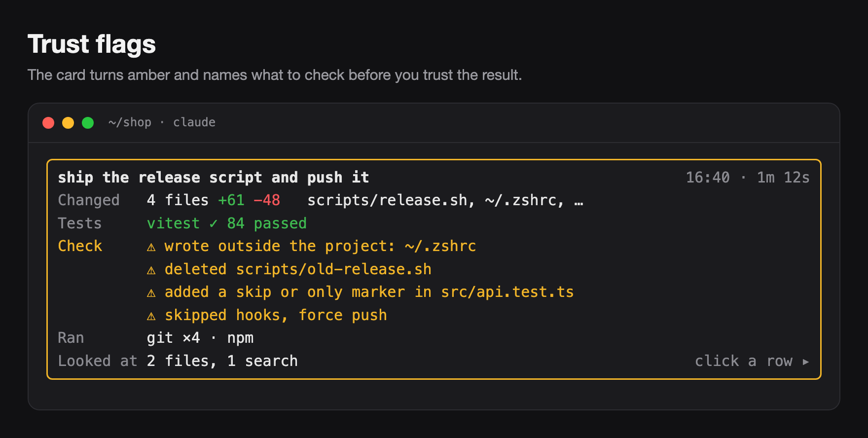The image size is (868, 438).
Task: Click the red close window dot
Action: (x=48, y=123)
